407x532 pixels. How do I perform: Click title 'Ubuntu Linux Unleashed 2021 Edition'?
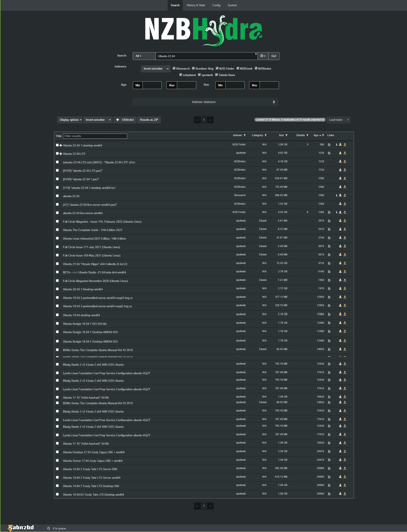coord(94,238)
